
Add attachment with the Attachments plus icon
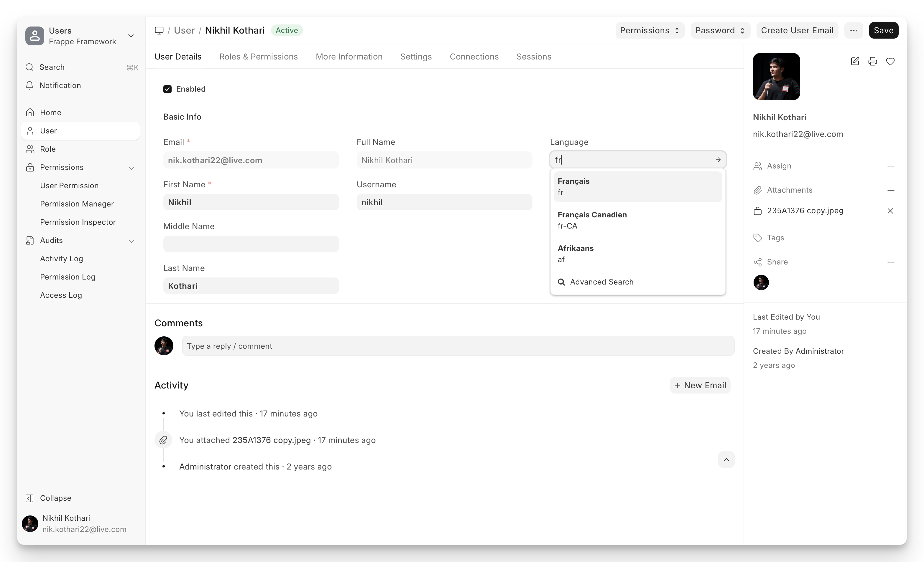click(891, 190)
